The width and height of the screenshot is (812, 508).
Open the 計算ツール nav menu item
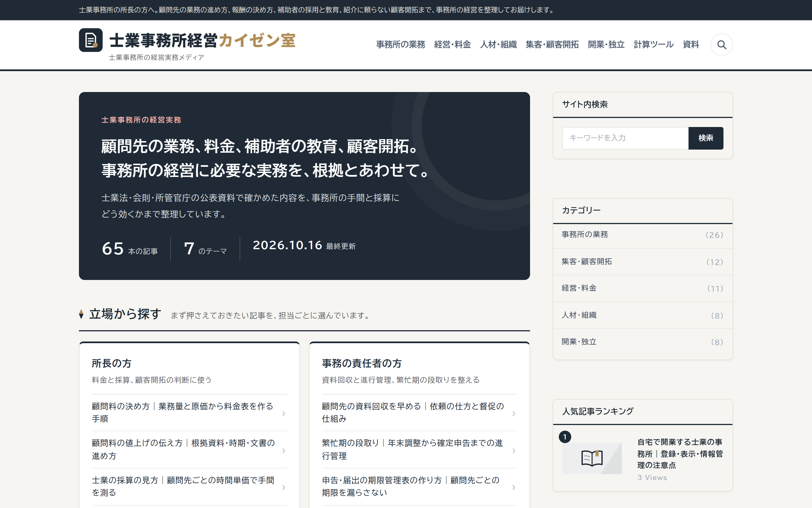(x=653, y=44)
